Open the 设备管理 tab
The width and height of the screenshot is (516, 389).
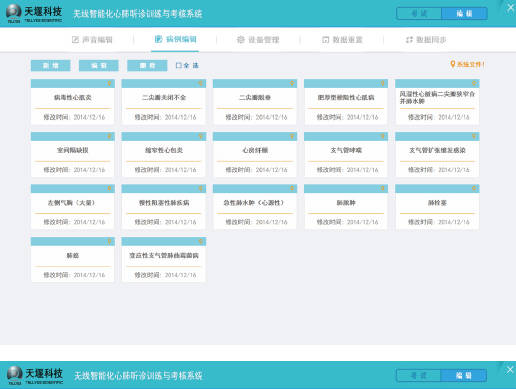click(258, 40)
